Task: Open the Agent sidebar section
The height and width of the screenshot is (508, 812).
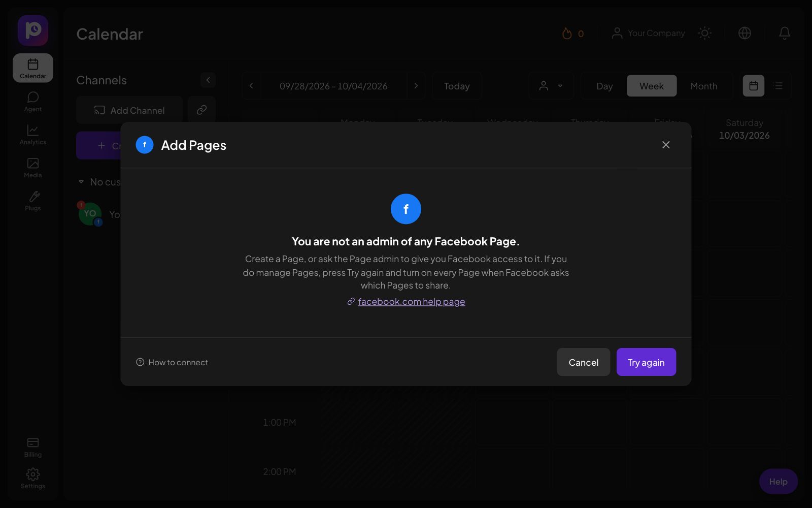Action: tap(33, 102)
